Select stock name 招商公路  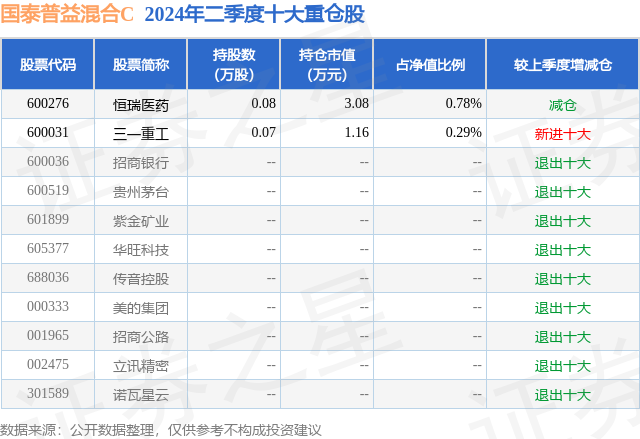pos(141,337)
